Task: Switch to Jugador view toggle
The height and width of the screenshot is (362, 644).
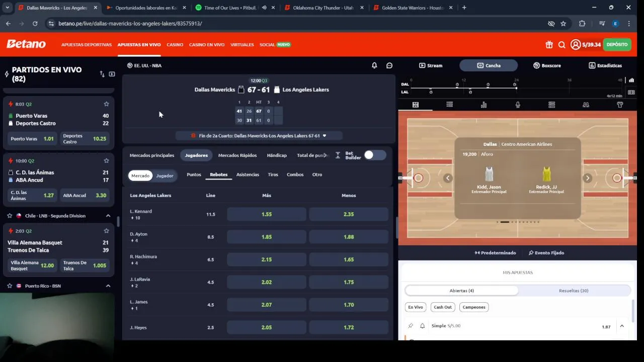Action: click(x=165, y=175)
